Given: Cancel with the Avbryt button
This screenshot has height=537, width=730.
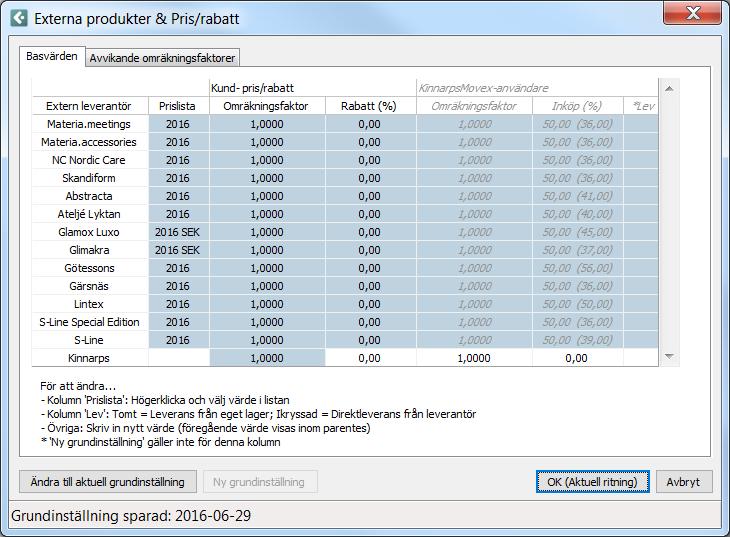Looking at the screenshot, I should click(683, 482).
